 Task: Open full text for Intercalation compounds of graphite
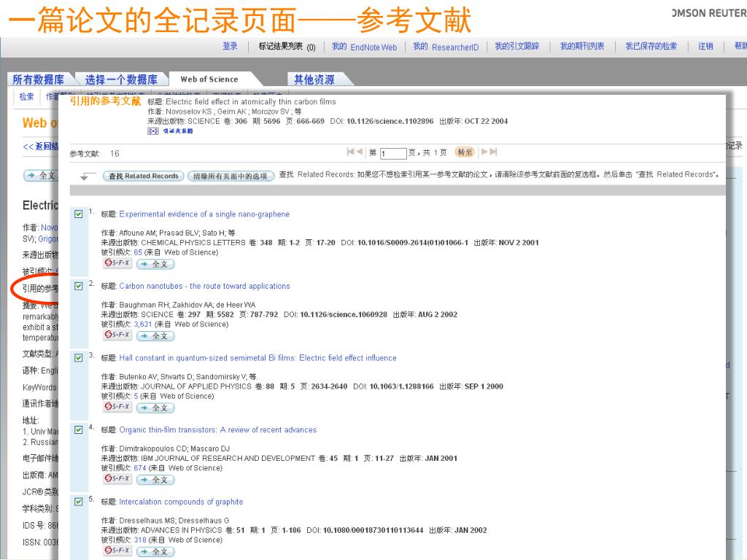click(156, 551)
